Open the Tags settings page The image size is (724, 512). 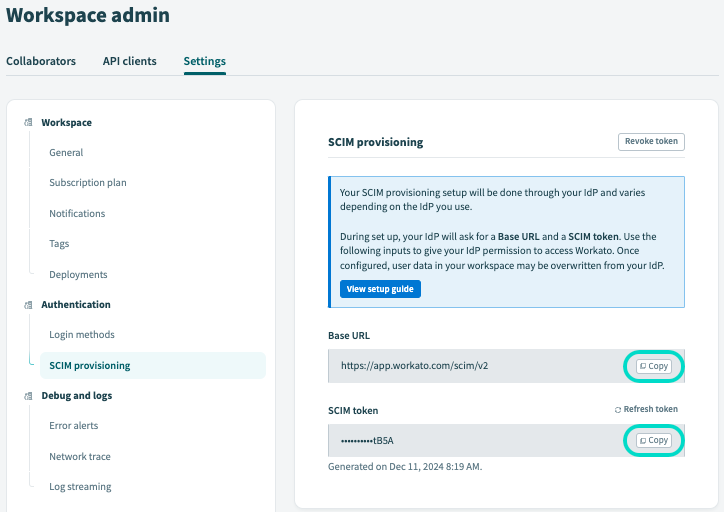(59, 243)
